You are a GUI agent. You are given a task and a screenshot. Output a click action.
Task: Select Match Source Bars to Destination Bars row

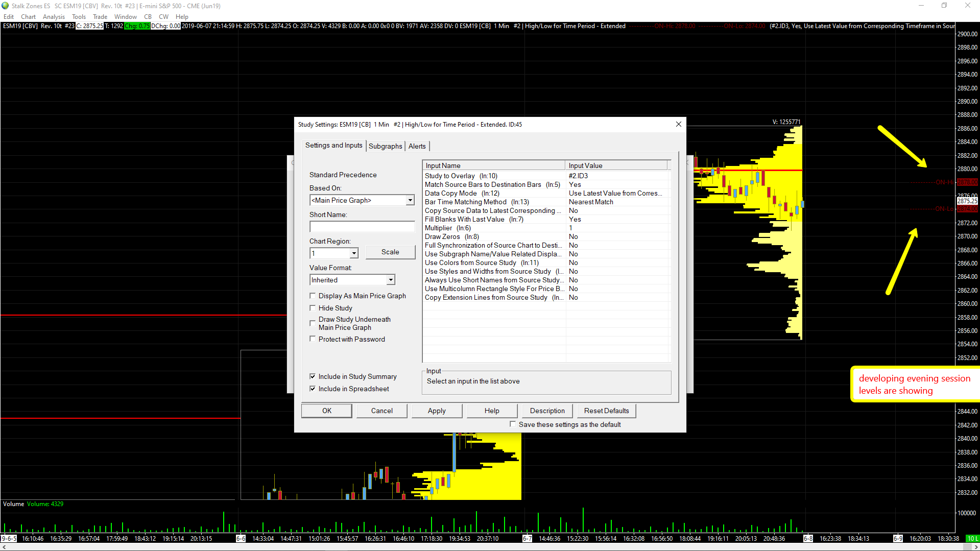(x=545, y=184)
